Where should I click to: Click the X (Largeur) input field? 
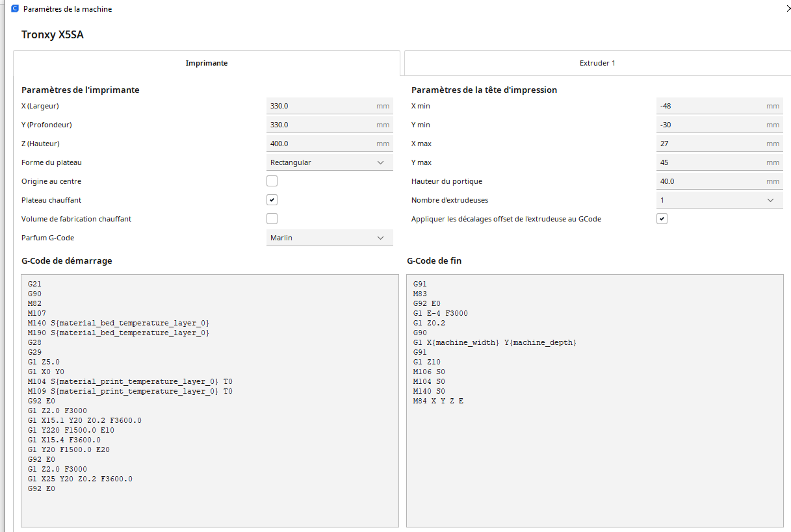coord(330,106)
